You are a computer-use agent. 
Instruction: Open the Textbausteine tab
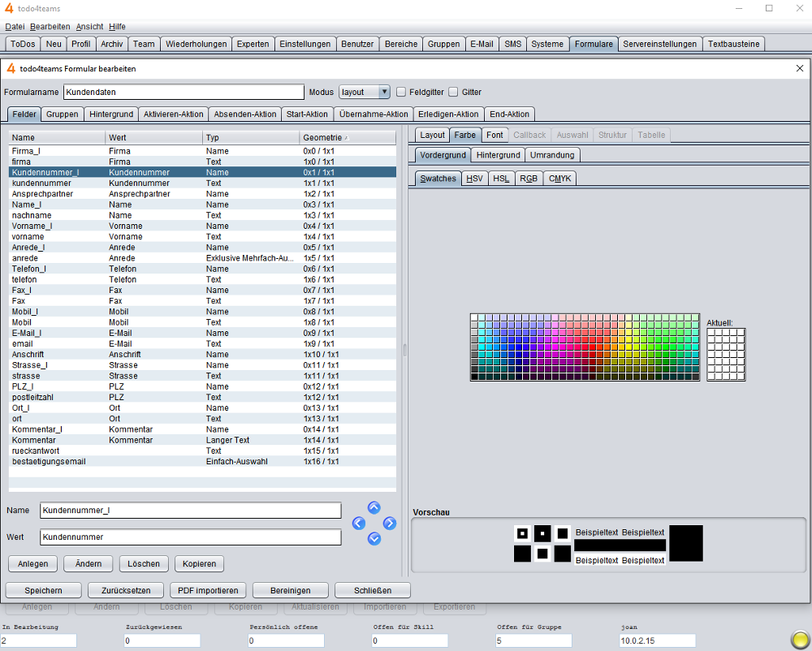[733, 44]
